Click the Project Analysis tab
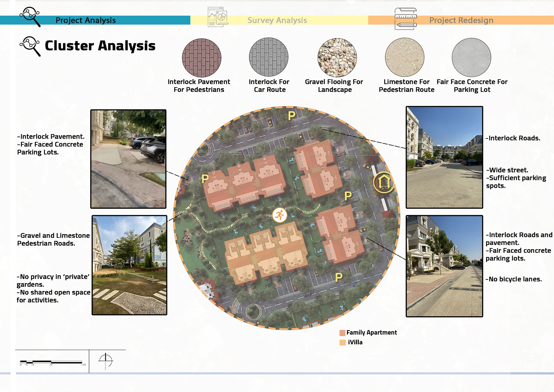Image resolution: width=554 pixels, height=392 pixels. [85, 20]
